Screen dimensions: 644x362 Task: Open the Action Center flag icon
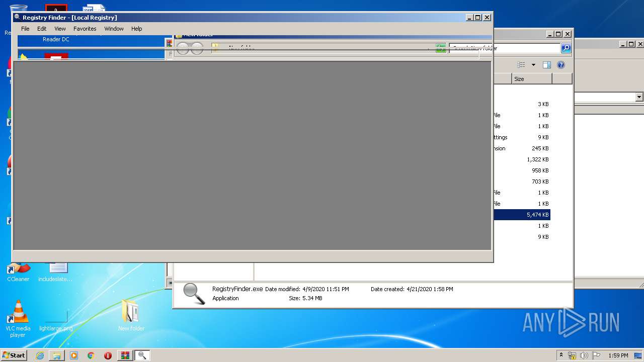[596, 355]
